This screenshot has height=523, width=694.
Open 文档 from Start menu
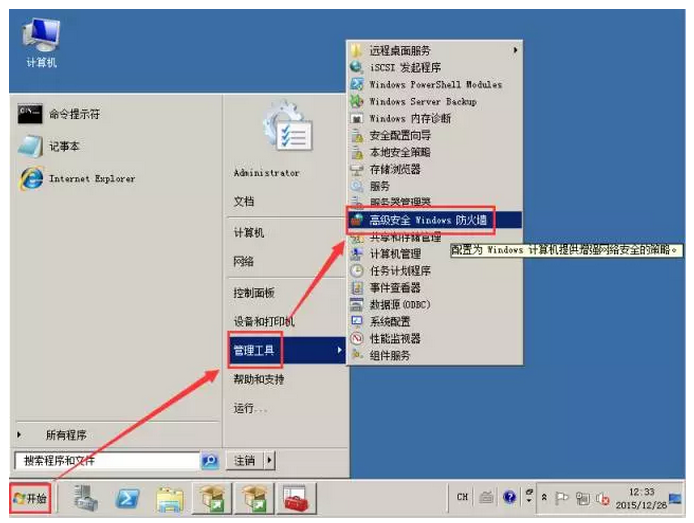(243, 201)
